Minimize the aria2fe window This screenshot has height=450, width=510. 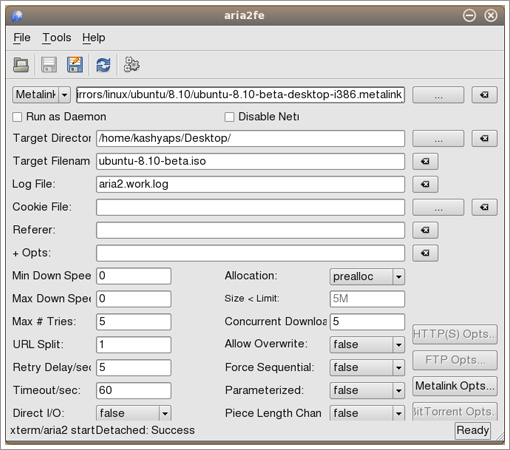click(x=469, y=15)
